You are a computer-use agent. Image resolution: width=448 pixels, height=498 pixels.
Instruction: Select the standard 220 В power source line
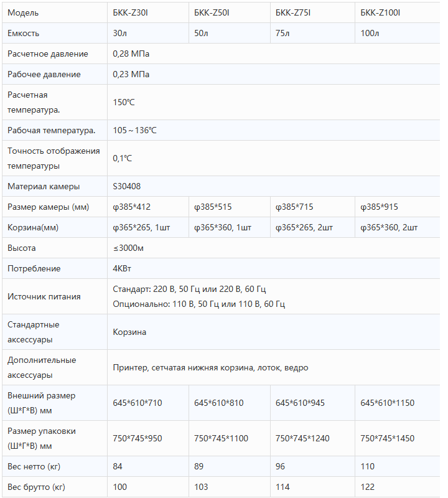pyautogui.click(x=190, y=289)
